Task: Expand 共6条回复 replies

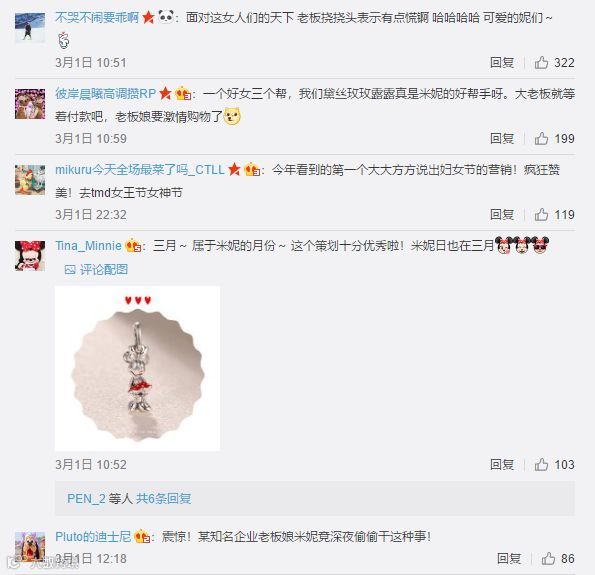Action: pos(164,498)
